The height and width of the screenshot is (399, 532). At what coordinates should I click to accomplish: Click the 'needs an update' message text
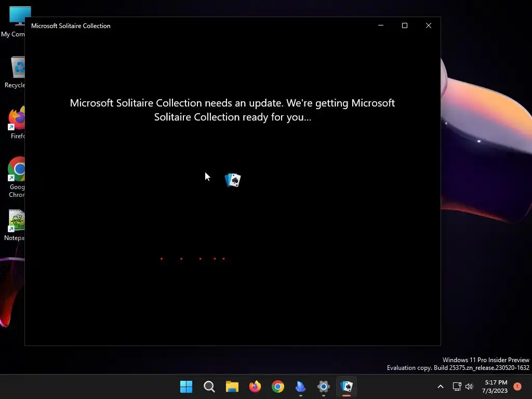[x=232, y=110]
